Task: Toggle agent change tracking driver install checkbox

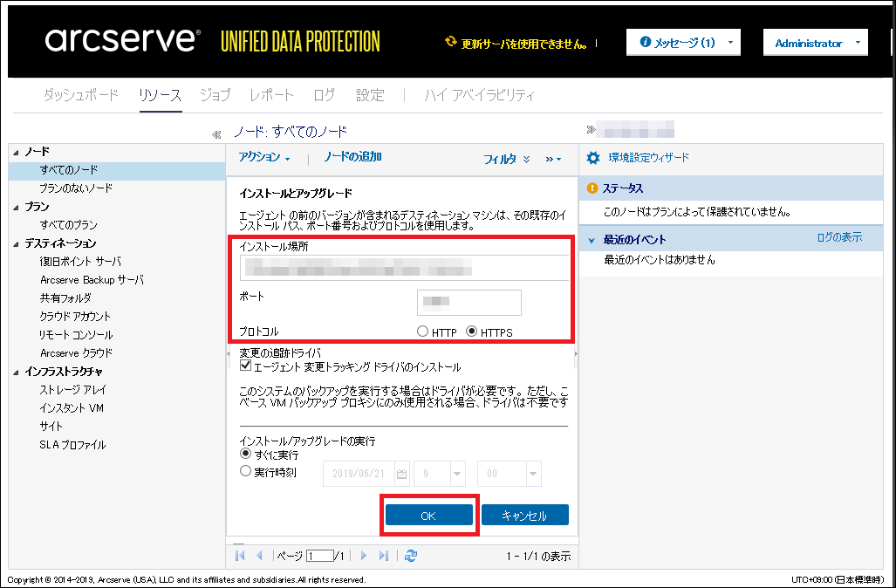Action: point(246,366)
